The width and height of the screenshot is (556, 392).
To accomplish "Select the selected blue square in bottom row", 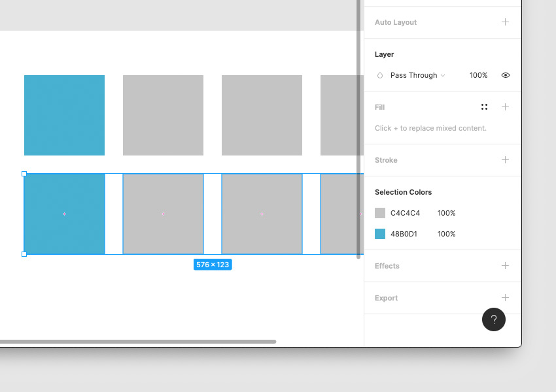I will (64, 214).
